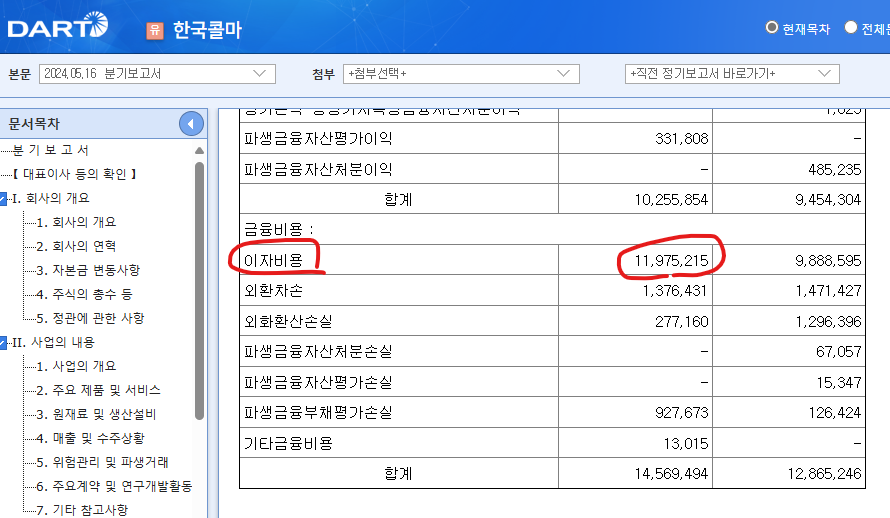Click the 기타금융비용 label

point(288,443)
